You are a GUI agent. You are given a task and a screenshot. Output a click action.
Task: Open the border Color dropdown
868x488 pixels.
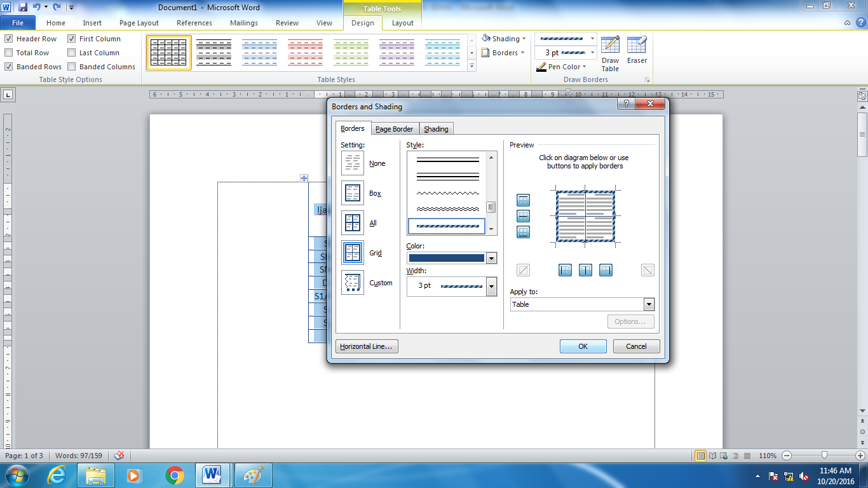tap(491, 257)
